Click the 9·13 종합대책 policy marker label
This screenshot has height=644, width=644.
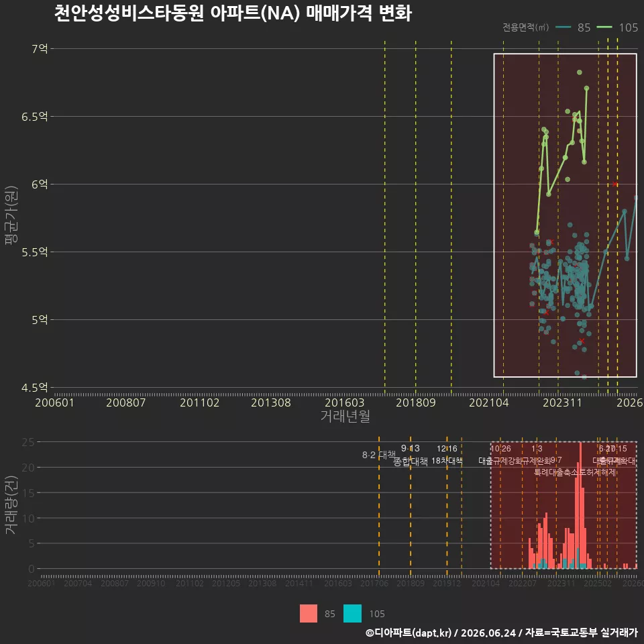pos(411,455)
